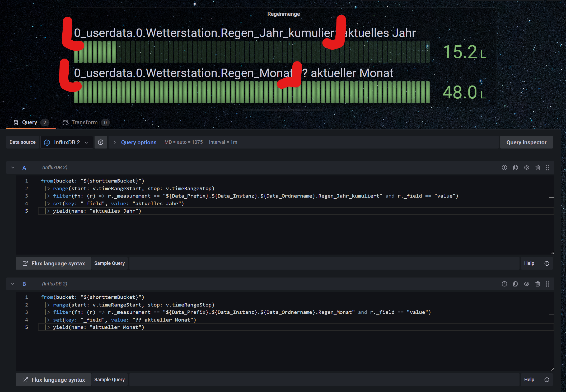This screenshot has height=392, width=566.
Task: Collapse query B row
Action: point(13,284)
